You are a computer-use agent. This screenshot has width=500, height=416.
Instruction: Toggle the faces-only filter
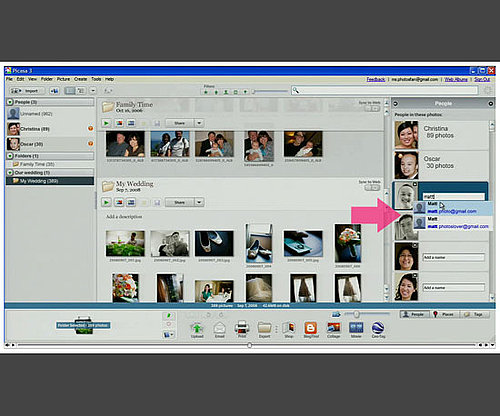(226, 92)
